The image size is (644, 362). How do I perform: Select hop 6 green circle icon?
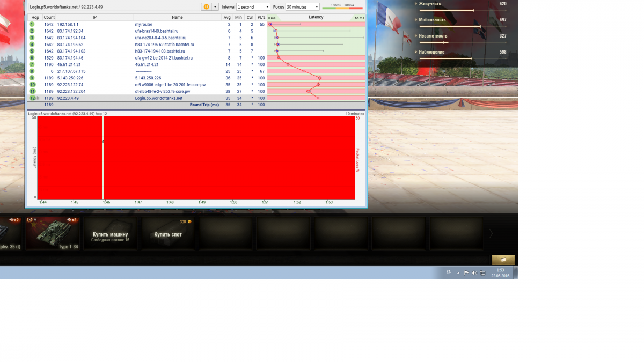(32, 58)
